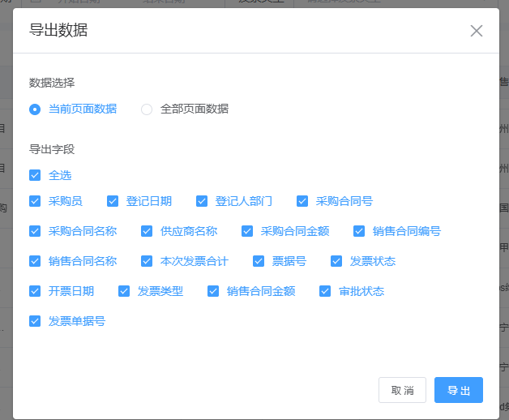Image resolution: width=509 pixels, height=420 pixels.
Task: Deselect the 采购合同名称 checkbox
Action: (x=35, y=231)
